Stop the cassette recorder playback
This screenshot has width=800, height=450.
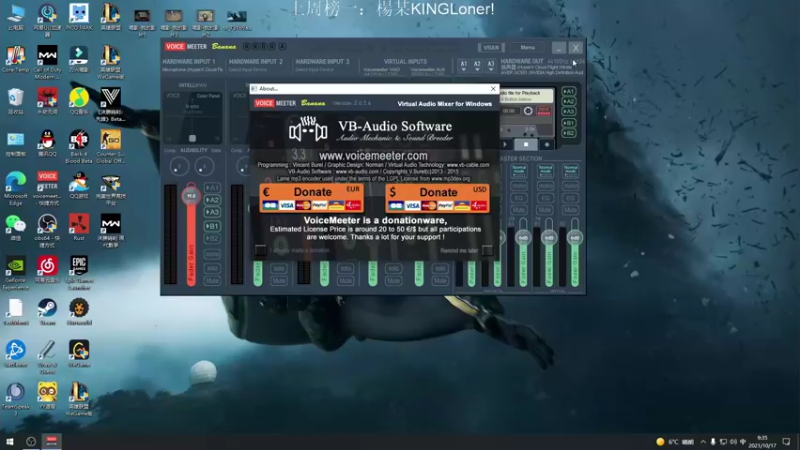coord(526,144)
